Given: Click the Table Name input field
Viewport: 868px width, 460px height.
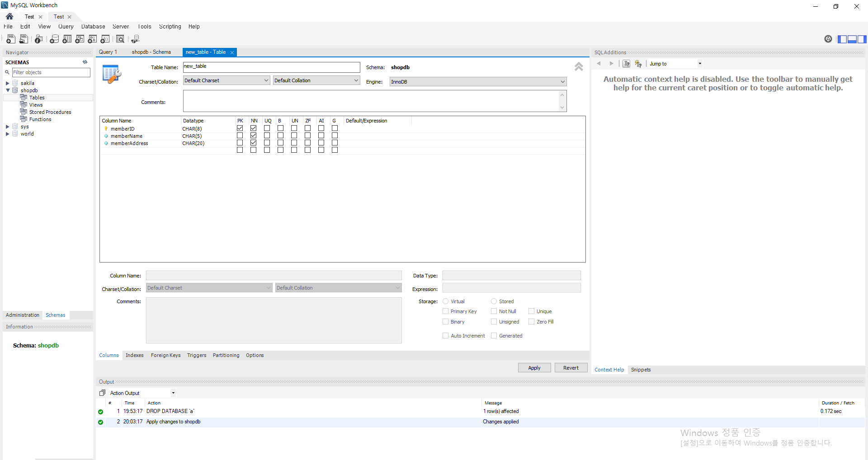Looking at the screenshot, I should (x=272, y=67).
